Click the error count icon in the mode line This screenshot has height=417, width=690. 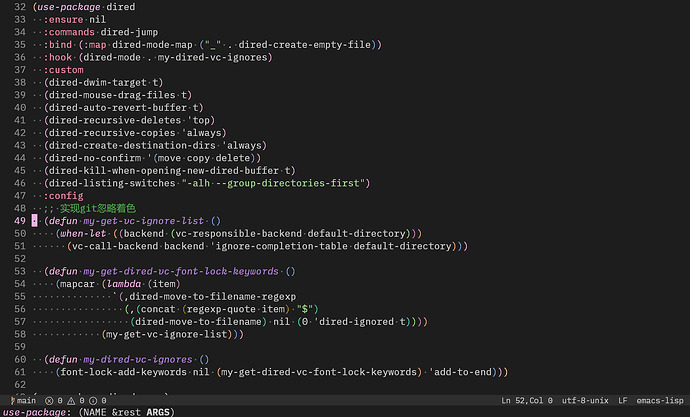pos(49,401)
